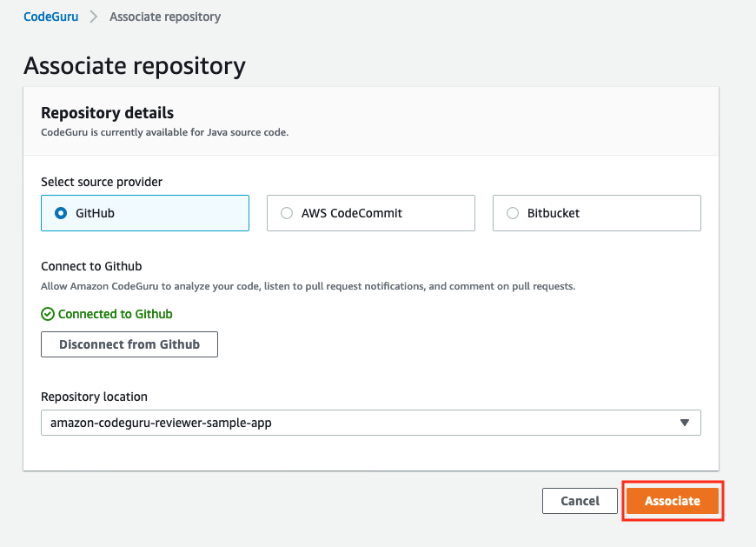Click the orange Associate button

pyautogui.click(x=673, y=501)
